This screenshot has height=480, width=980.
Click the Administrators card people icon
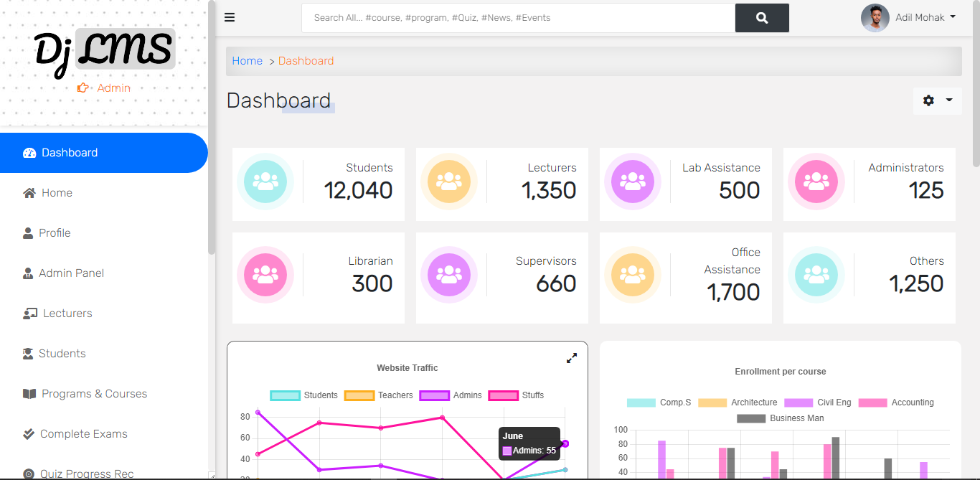[816, 182]
